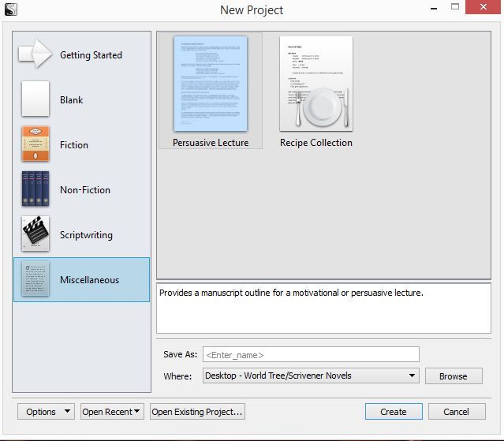Click the Cancel button

(457, 412)
